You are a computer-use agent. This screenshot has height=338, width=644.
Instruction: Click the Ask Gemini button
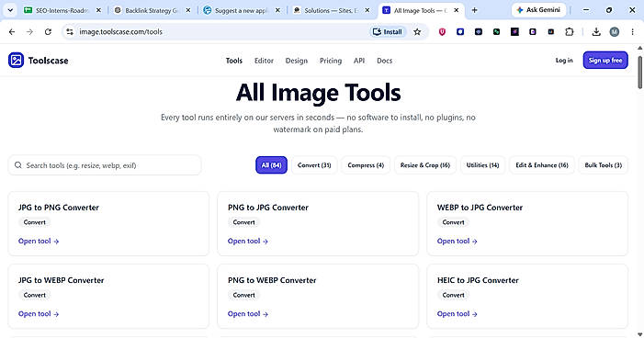539,10
